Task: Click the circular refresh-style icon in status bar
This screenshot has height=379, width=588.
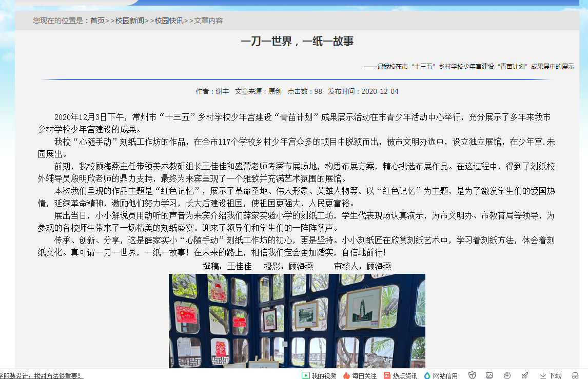Action: 507,375
